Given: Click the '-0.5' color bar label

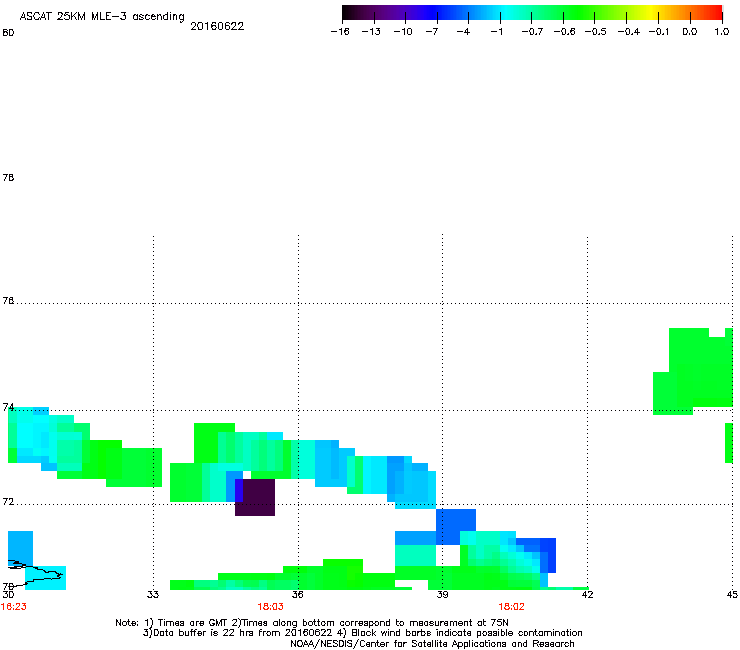Looking at the screenshot, I should tap(596, 32).
